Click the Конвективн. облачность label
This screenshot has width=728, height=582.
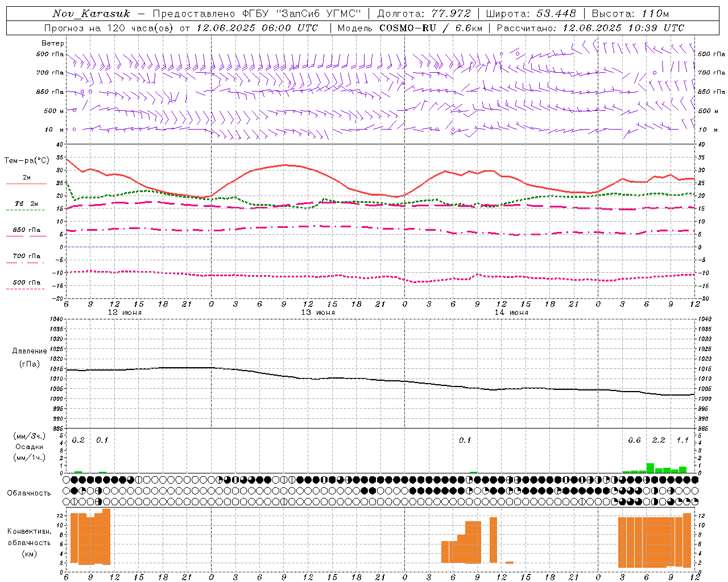coord(29,537)
